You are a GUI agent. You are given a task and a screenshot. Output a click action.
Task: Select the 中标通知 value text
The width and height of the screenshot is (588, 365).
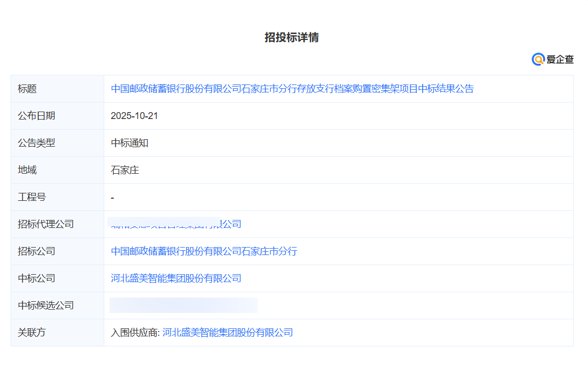coord(128,143)
